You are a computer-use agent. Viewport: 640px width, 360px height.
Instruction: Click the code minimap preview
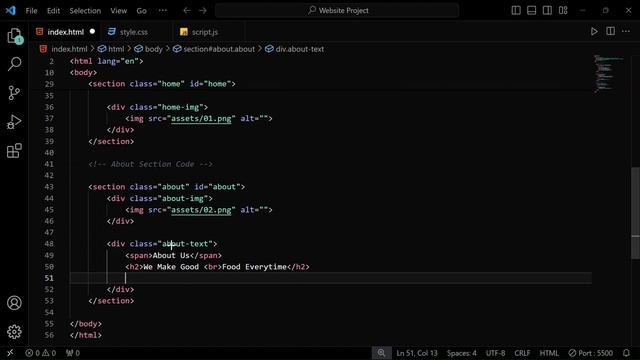[609, 73]
